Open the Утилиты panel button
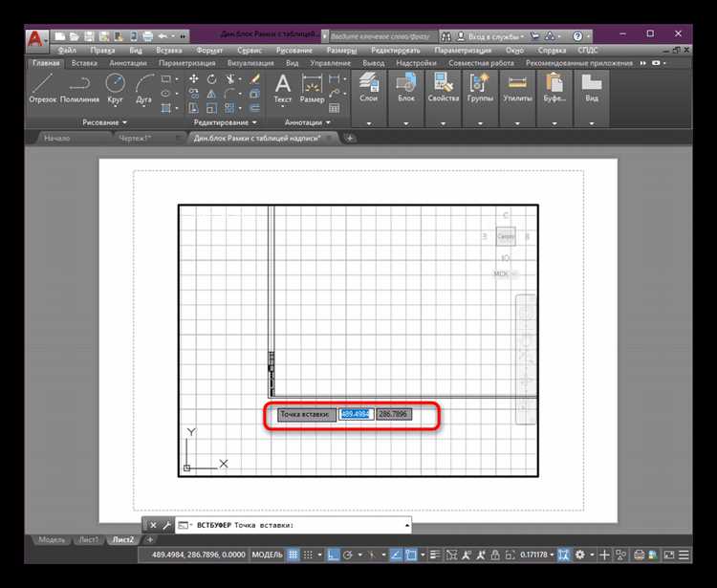Viewport: 717px width, 588px height. pos(517,89)
